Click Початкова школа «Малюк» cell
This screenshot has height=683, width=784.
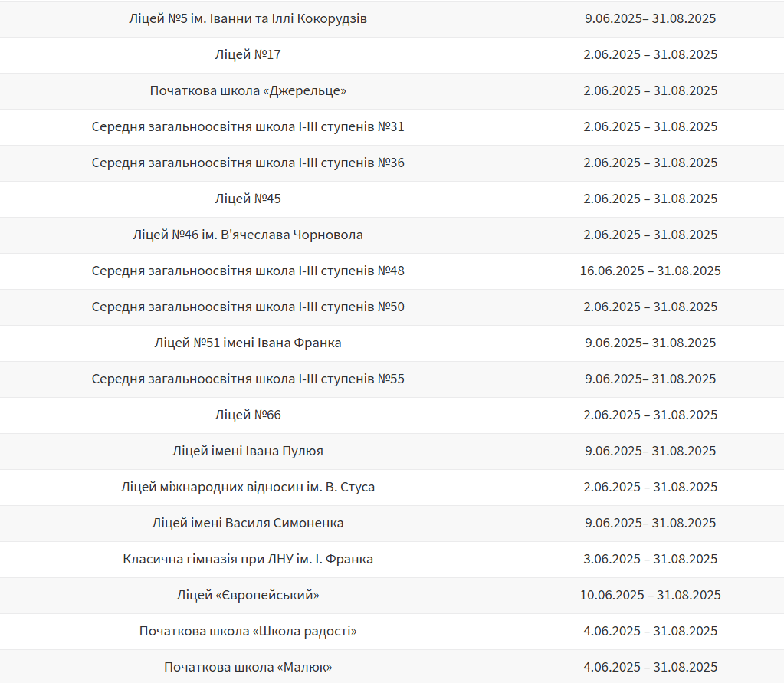click(248, 667)
